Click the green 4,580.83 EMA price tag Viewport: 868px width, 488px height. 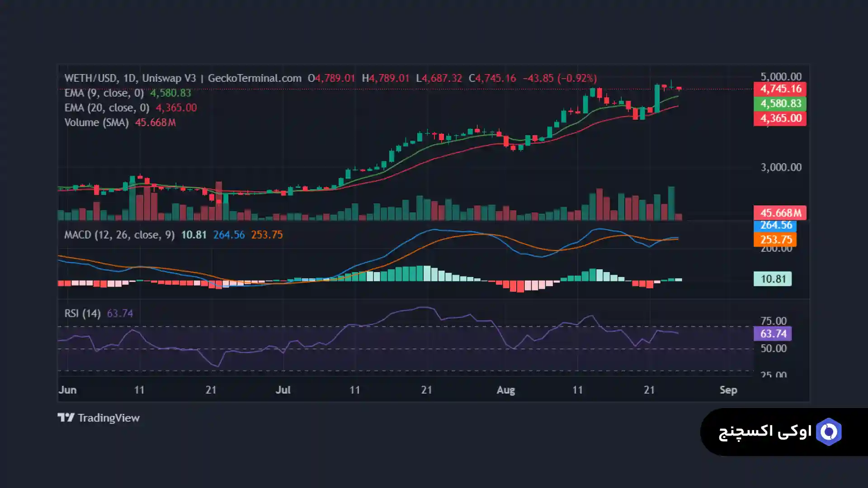(x=780, y=103)
